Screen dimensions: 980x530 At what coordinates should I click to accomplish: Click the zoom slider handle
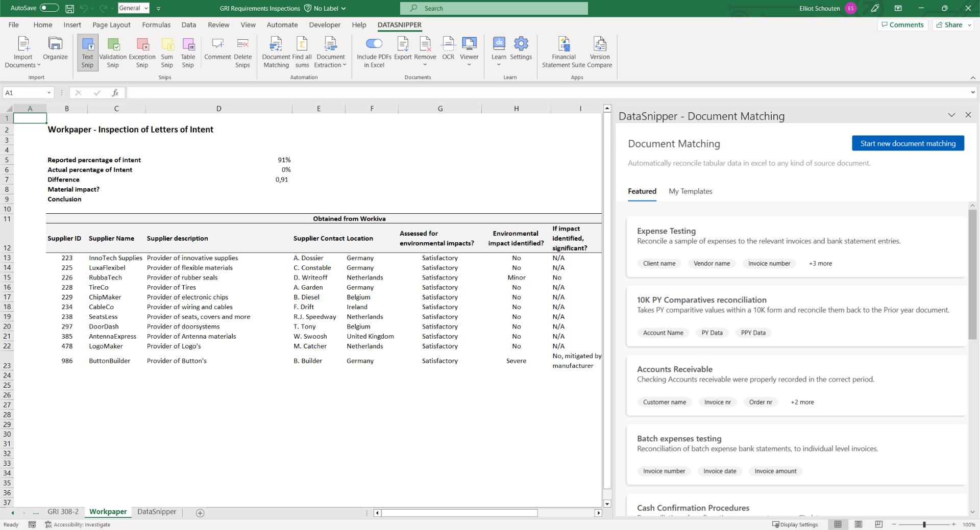[924, 524]
